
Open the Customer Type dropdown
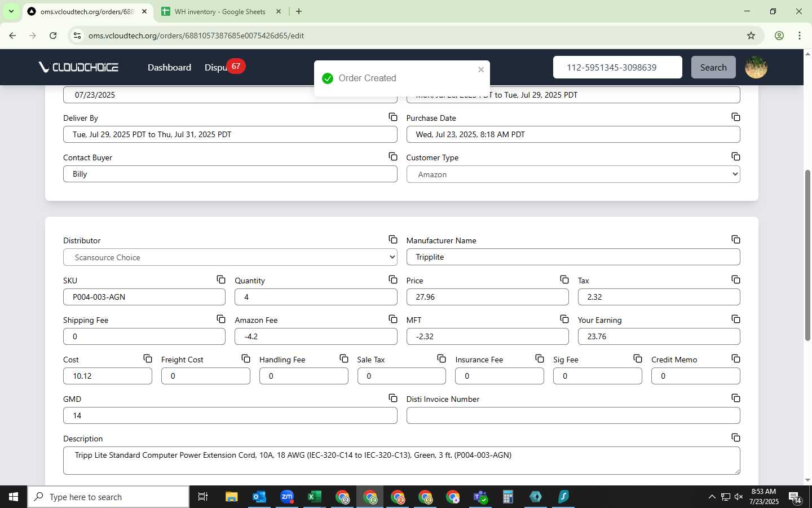click(573, 174)
